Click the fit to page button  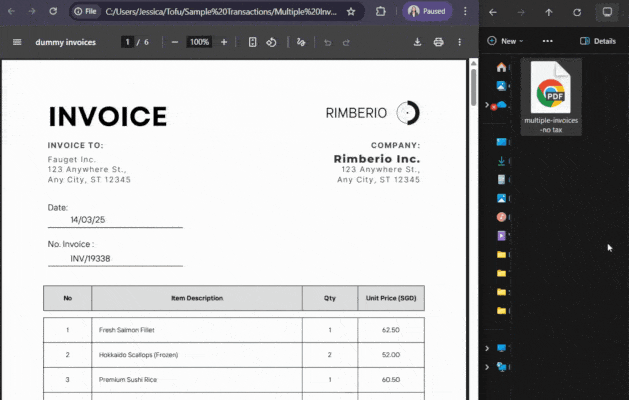click(252, 42)
